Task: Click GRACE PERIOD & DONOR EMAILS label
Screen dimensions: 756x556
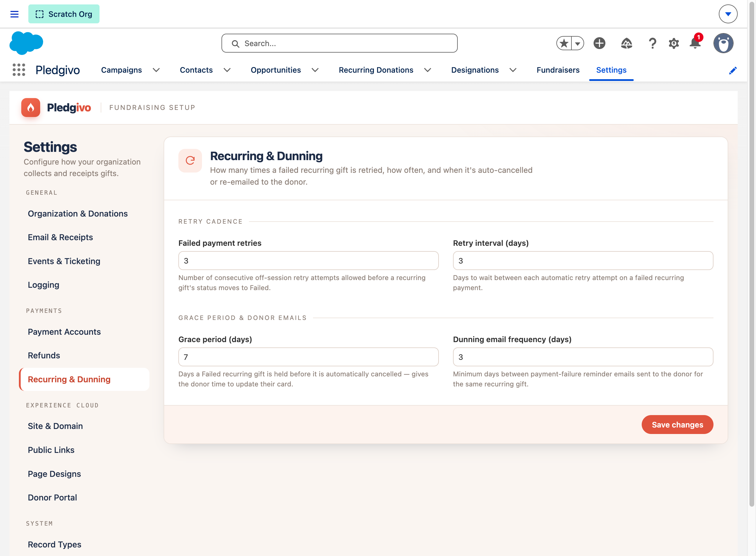Action: (x=242, y=318)
